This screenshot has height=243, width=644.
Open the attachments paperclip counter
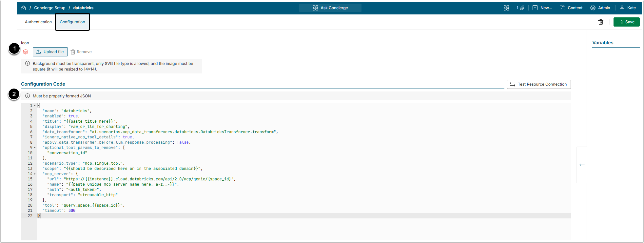pyautogui.click(x=520, y=8)
